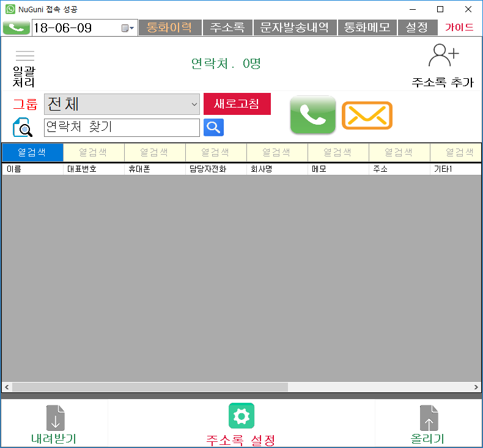
Task: Click the horizontal scrollbar thumb
Action: (150, 387)
